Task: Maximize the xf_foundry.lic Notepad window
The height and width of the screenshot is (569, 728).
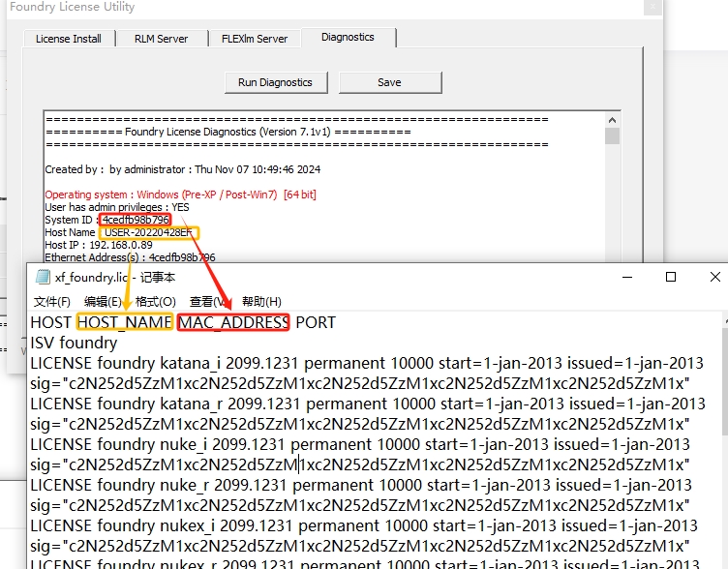Action: [670, 277]
